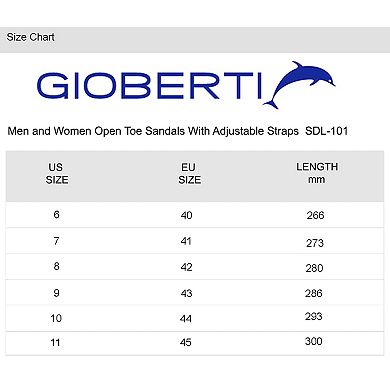390x390 pixels.
Task: Select US size 9 cell
Action: click(56, 293)
